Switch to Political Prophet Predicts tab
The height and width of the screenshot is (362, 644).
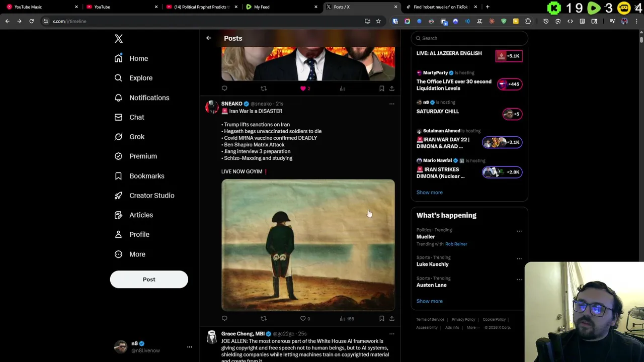coord(201,7)
